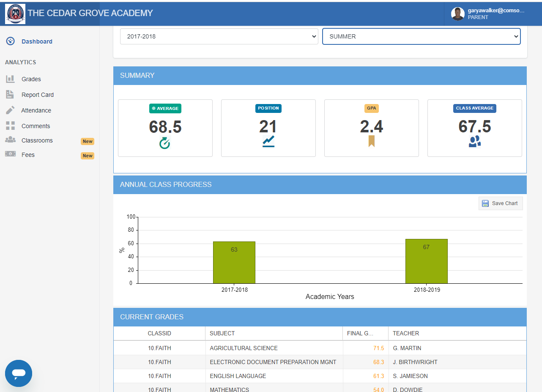Open the Attendance menu item
Image resolution: width=542 pixels, height=392 pixels.
click(36, 110)
